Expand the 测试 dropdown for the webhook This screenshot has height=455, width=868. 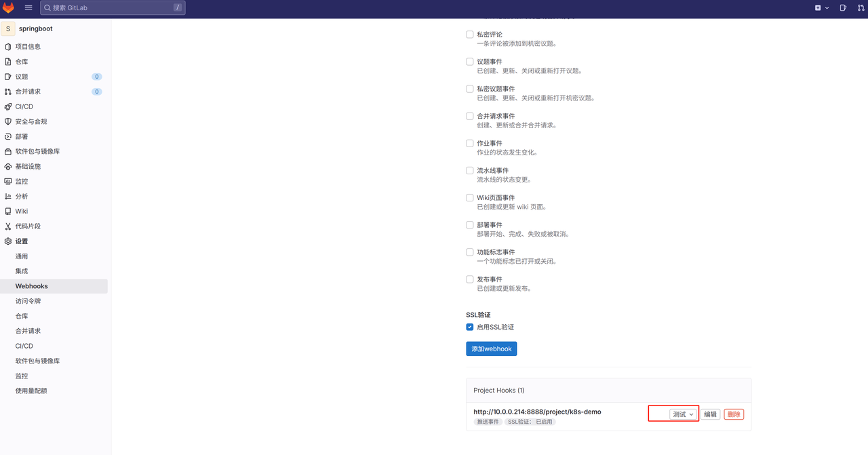point(683,414)
